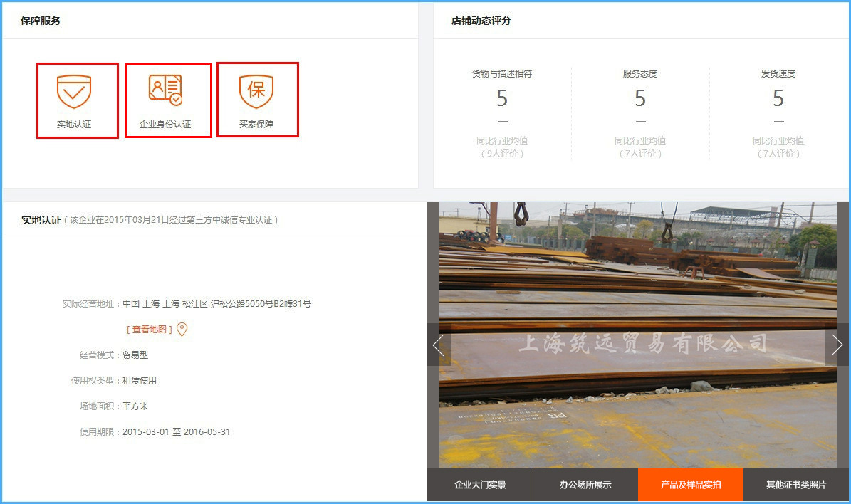Image resolution: width=851 pixels, height=504 pixels.
Task: Switch to 企业大门实景 tab
Action: pyautogui.click(x=480, y=485)
